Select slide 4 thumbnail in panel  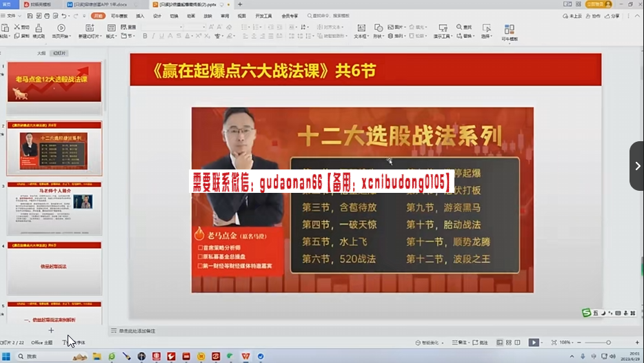coord(54,268)
